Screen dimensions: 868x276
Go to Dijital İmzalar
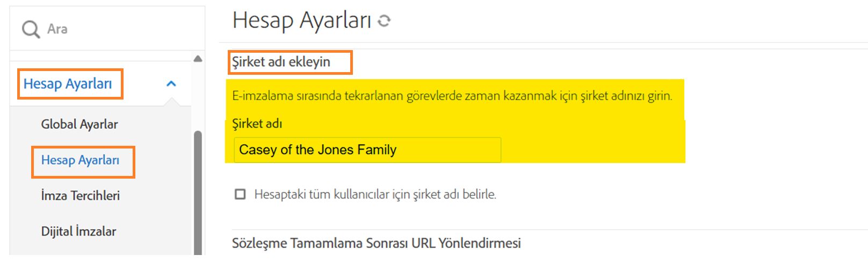tap(78, 231)
